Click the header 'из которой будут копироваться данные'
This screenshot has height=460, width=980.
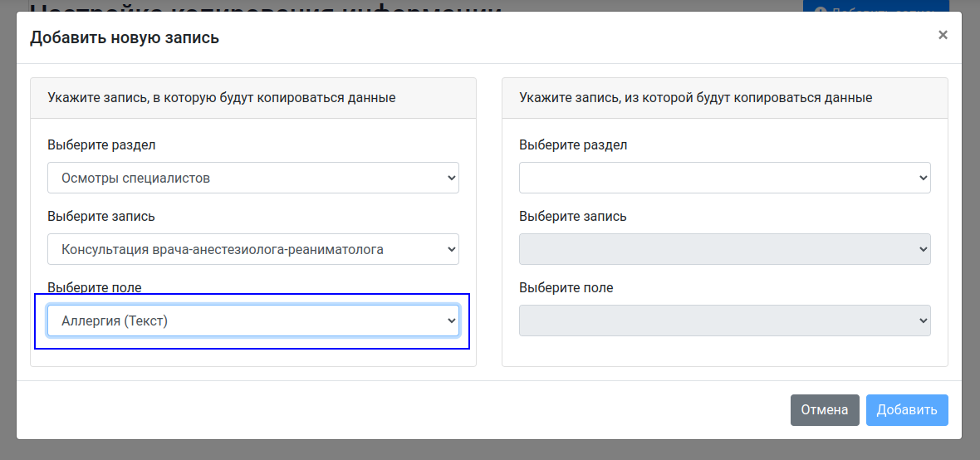point(695,98)
